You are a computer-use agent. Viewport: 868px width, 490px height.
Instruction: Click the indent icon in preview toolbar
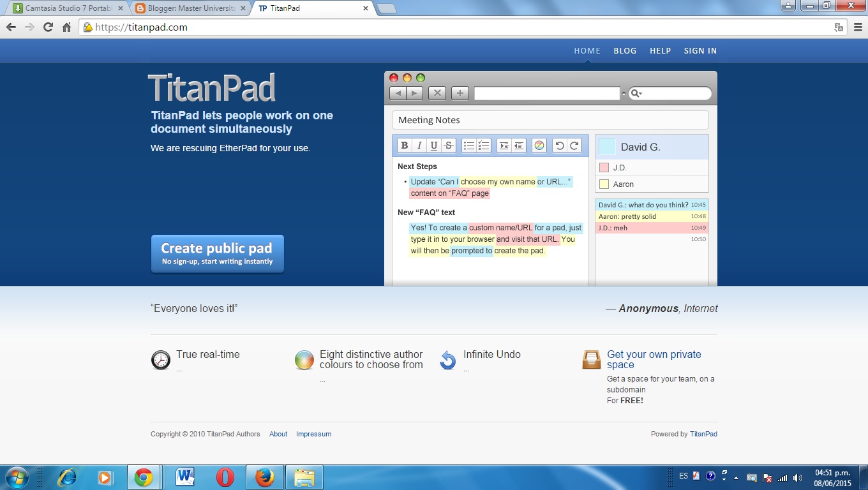click(504, 145)
